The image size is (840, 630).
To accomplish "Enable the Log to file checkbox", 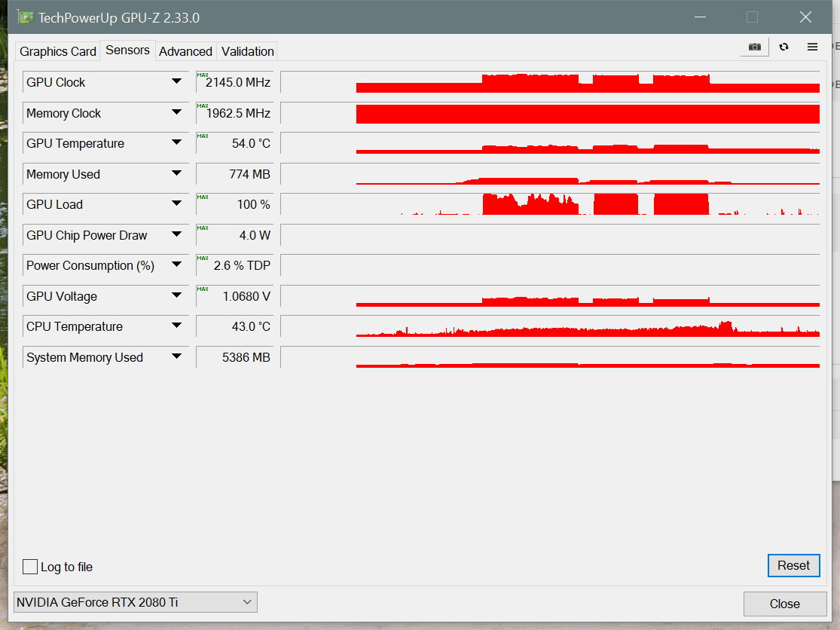I will coord(30,567).
